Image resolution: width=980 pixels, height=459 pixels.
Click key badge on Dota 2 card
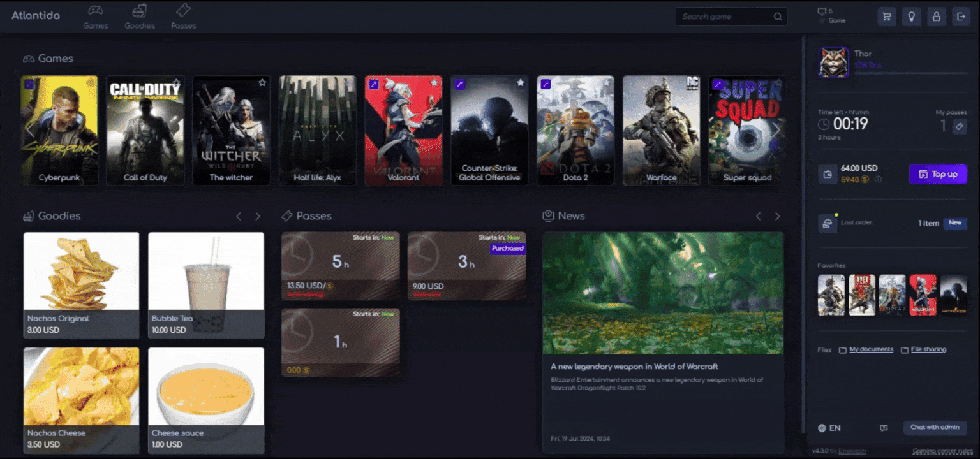pos(546,84)
